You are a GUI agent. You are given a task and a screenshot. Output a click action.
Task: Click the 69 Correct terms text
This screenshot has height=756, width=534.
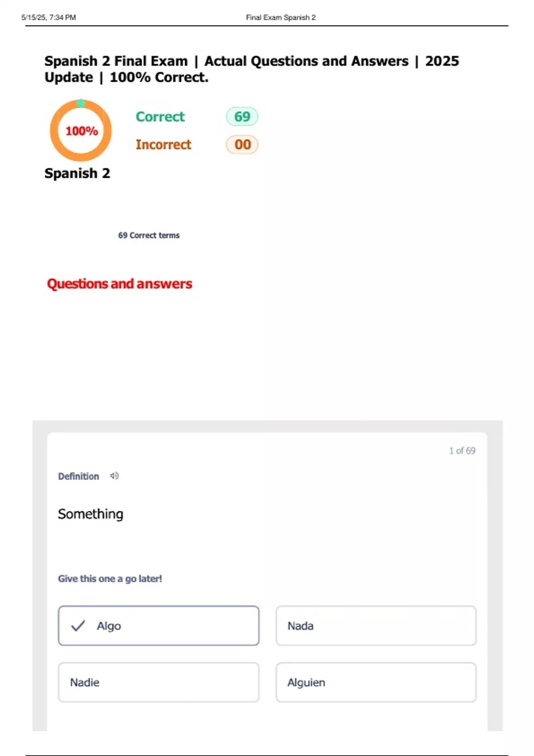coord(149,235)
